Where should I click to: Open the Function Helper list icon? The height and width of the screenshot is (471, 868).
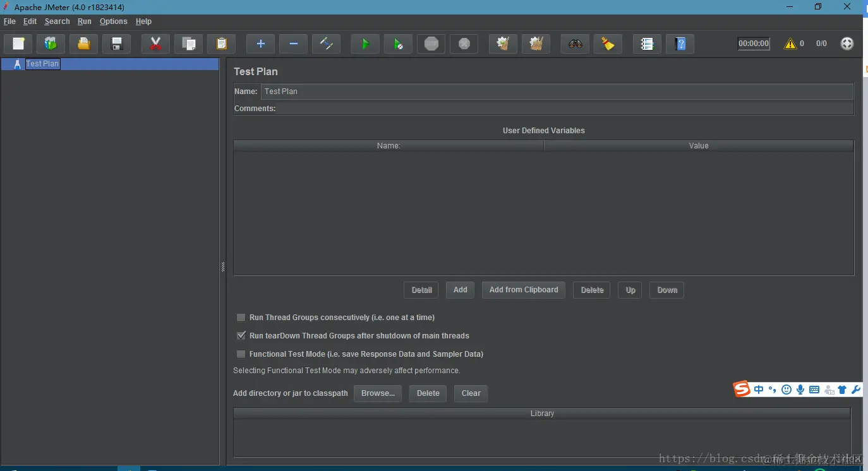[647, 44]
